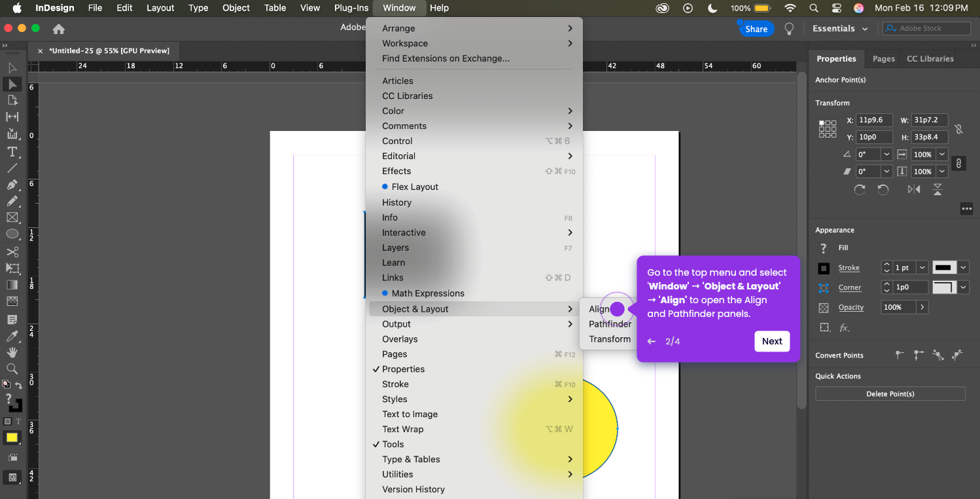Viewport: 980px width, 499px height.
Task: Toggle formatting affects container button
Action: 7,422
